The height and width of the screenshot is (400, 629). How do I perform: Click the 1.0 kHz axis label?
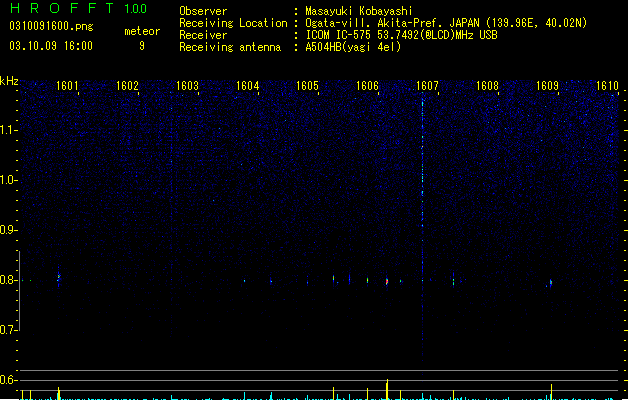pos(8,180)
